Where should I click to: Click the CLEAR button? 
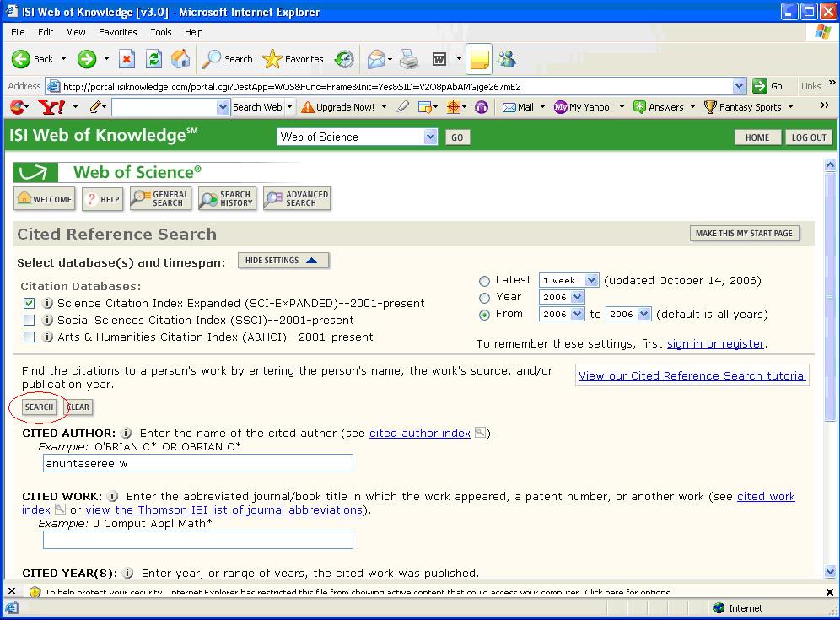pyautogui.click(x=78, y=407)
